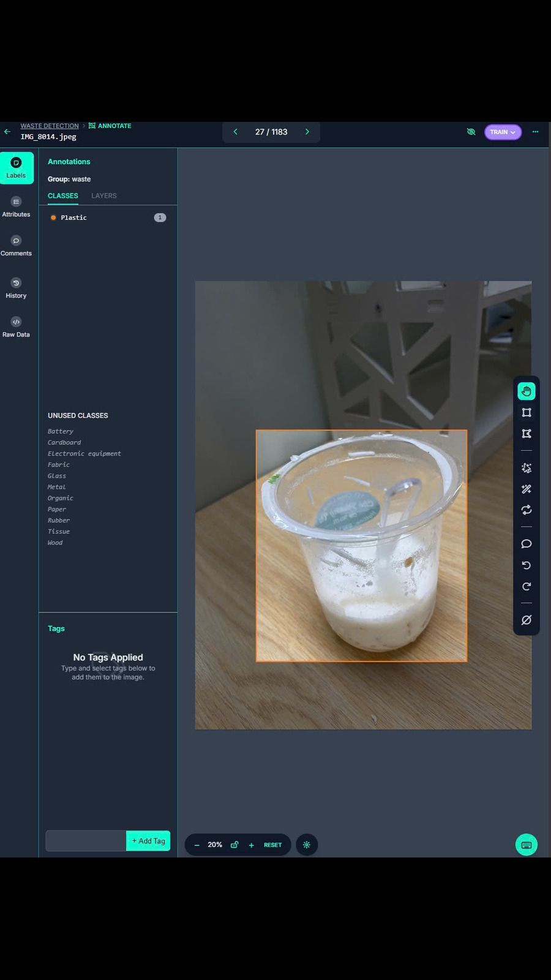Zoom in with the plus button
Screen dimensions: 551x980
pos(251,845)
